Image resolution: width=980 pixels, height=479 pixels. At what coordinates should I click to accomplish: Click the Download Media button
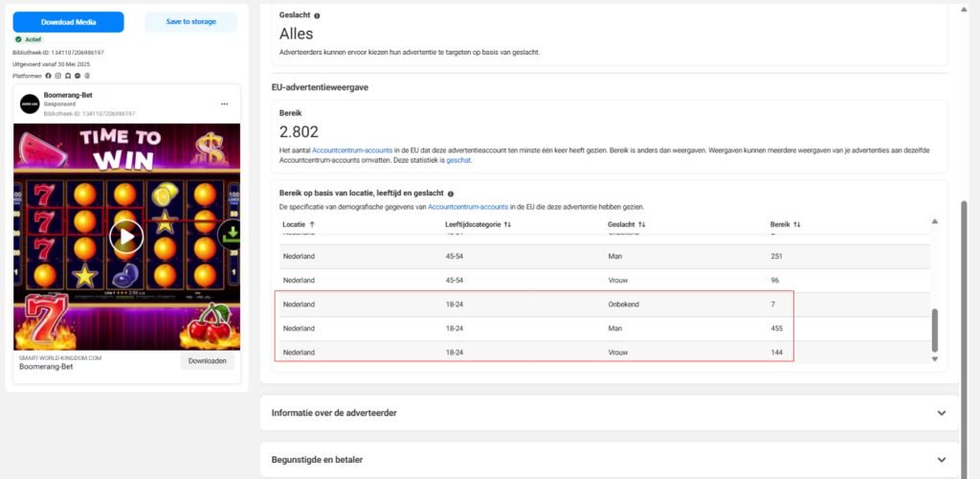click(x=69, y=22)
